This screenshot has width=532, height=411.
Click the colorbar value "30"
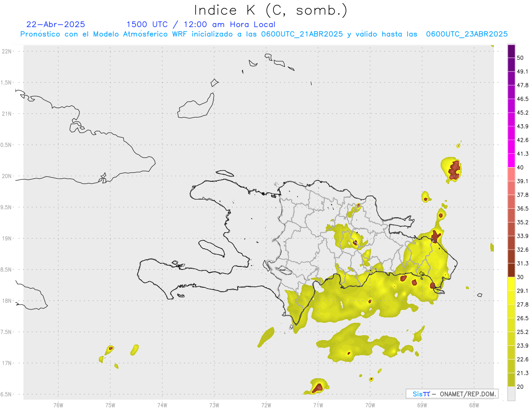520,277
